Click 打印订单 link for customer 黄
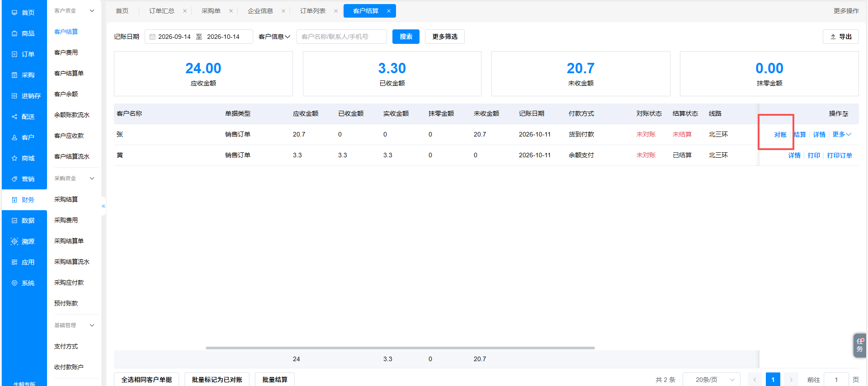868x386 pixels. tap(840, 155)
